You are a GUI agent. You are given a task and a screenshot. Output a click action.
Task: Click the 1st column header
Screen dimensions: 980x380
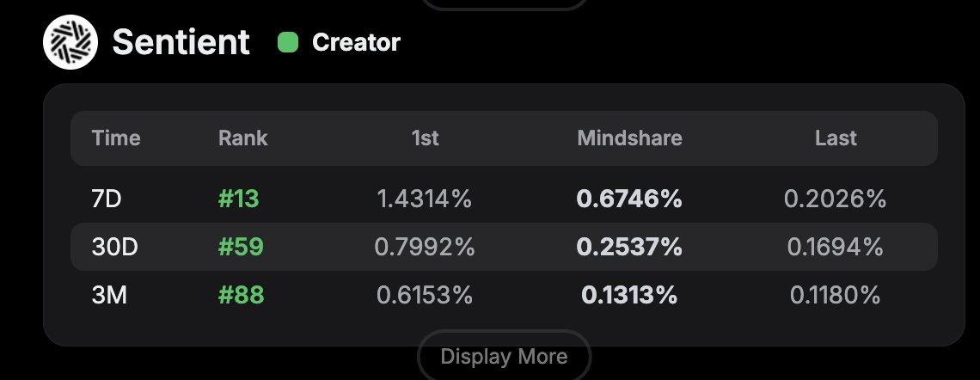pos(425,138)
